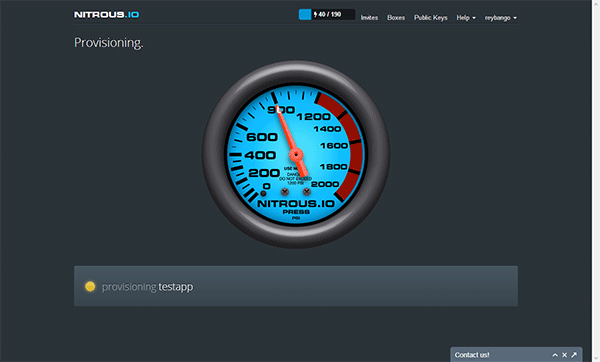The width and height of the screenshot is (600, 362).
Task: Click the page vertical scrollbar
Action: click(x=596, y=181)
